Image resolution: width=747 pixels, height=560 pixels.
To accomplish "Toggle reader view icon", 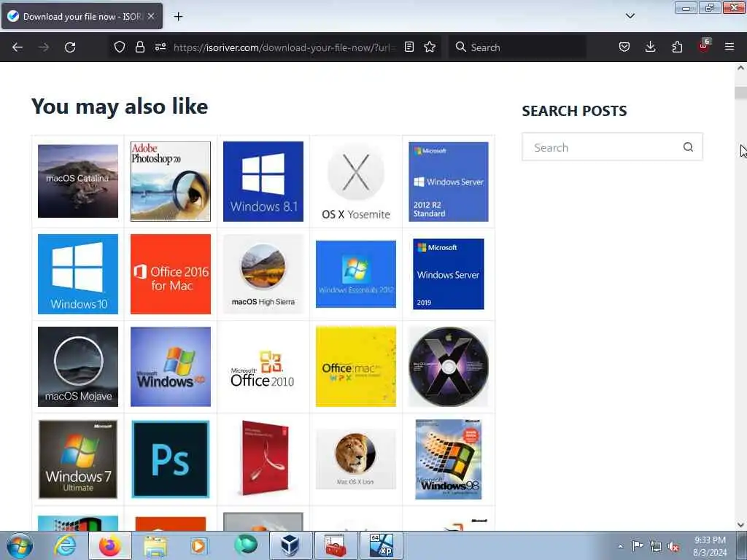I will (409, 47).
